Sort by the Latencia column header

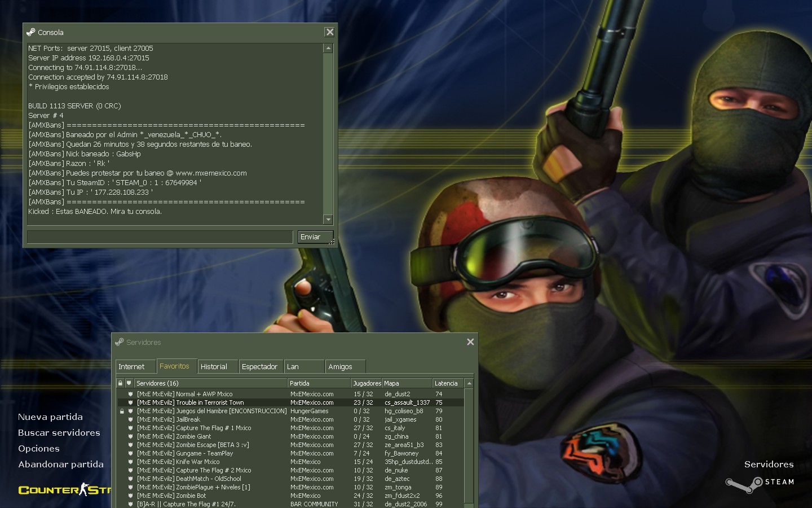coord(448,383)
